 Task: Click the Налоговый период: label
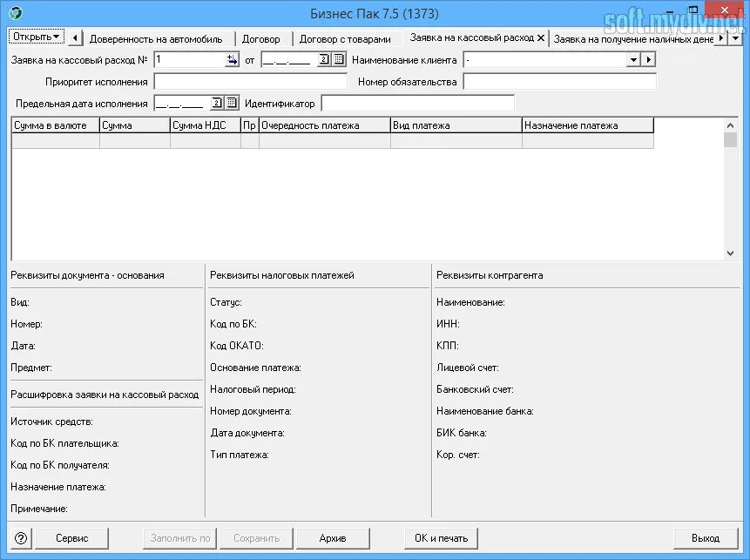(253, 390)
